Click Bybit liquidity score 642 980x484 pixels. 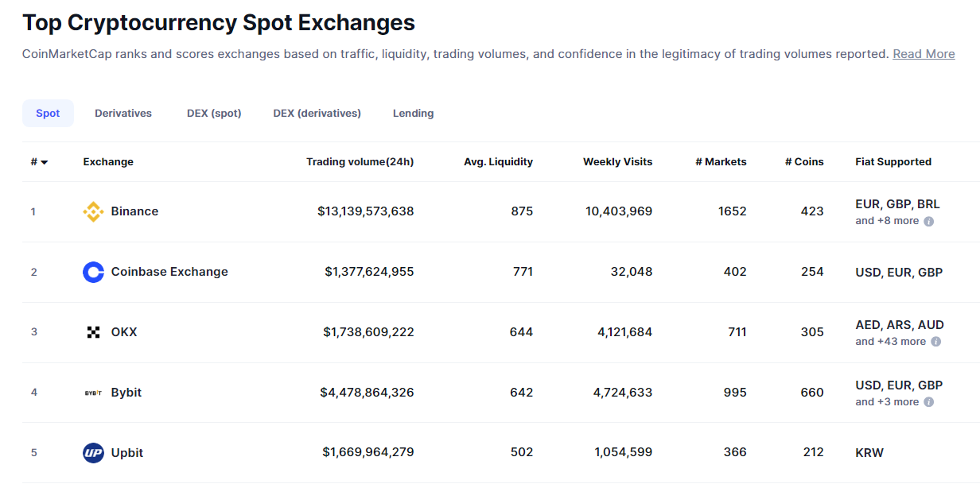(522, 393)
